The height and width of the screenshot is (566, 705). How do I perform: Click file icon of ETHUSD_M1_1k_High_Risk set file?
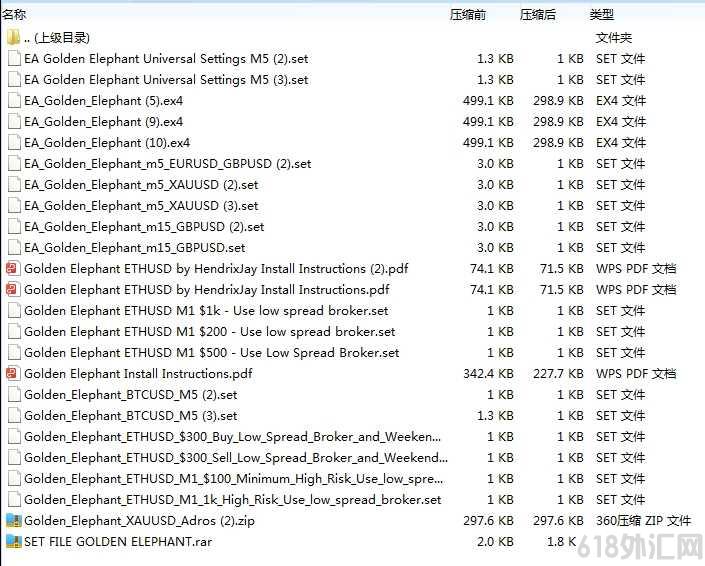(14, 500)
